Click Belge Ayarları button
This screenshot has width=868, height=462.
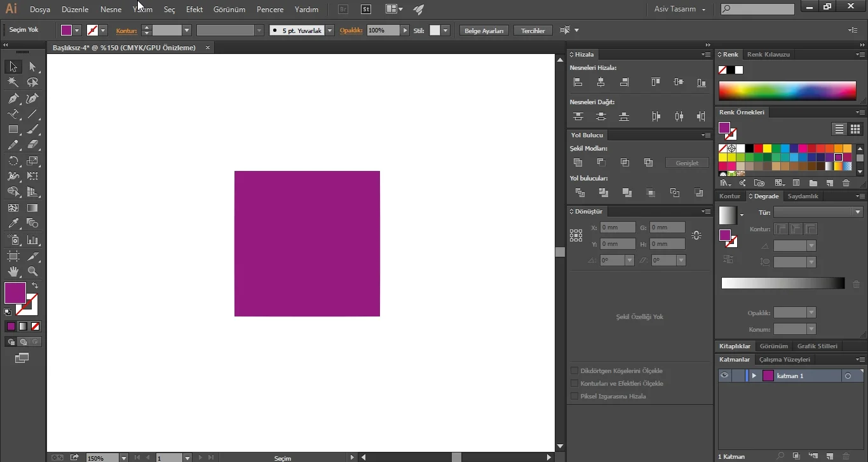click(x=484, y=31)
